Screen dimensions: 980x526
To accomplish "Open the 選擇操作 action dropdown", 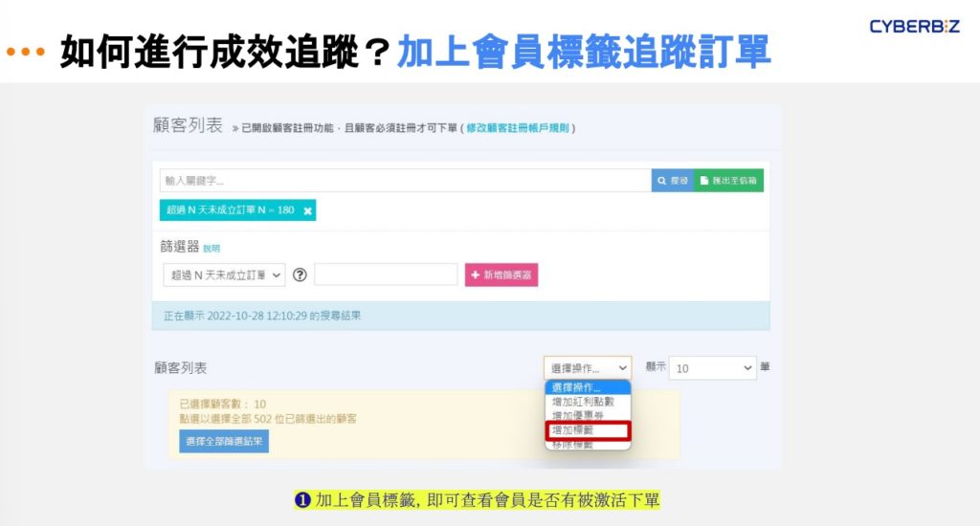I will click(x=588, y=367).
